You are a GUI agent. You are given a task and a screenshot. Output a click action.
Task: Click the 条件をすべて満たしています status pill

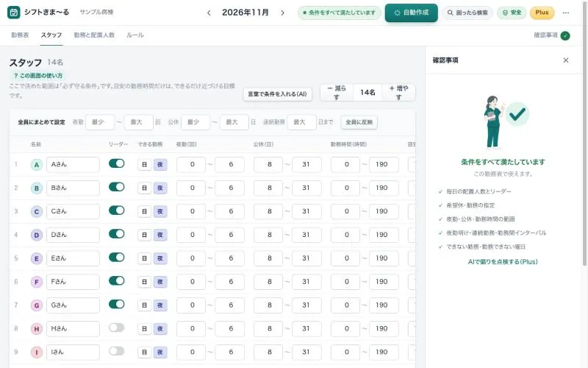coord(340,13)
